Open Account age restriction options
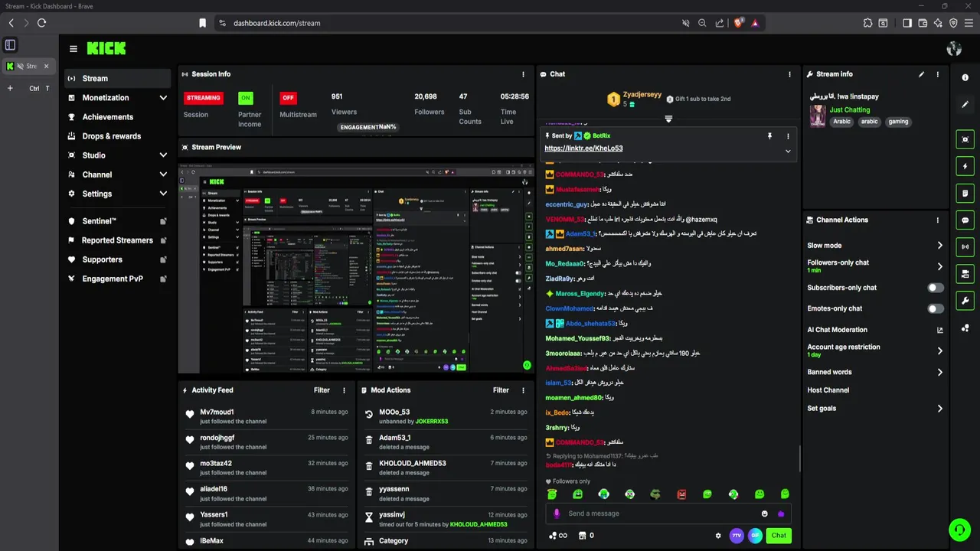Image resolution: width=980 pixels, height=551 pixels. (x=939, y=350)
